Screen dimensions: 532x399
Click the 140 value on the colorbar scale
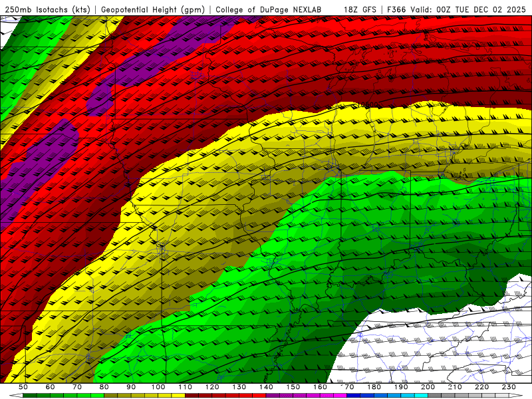(x=266, y=387)
